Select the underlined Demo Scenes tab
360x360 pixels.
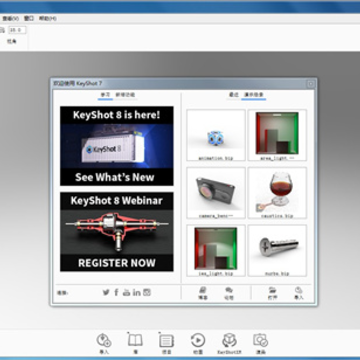click(x=254, y=95)
